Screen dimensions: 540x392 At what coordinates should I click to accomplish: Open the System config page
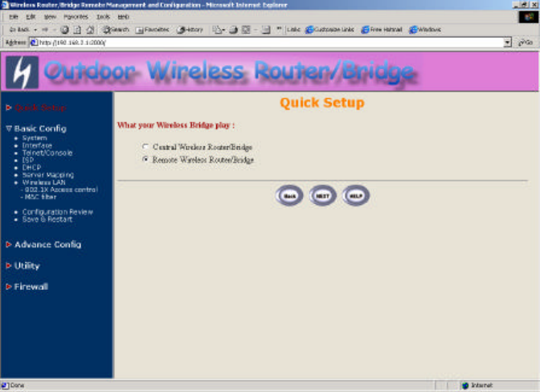(35, 138)
